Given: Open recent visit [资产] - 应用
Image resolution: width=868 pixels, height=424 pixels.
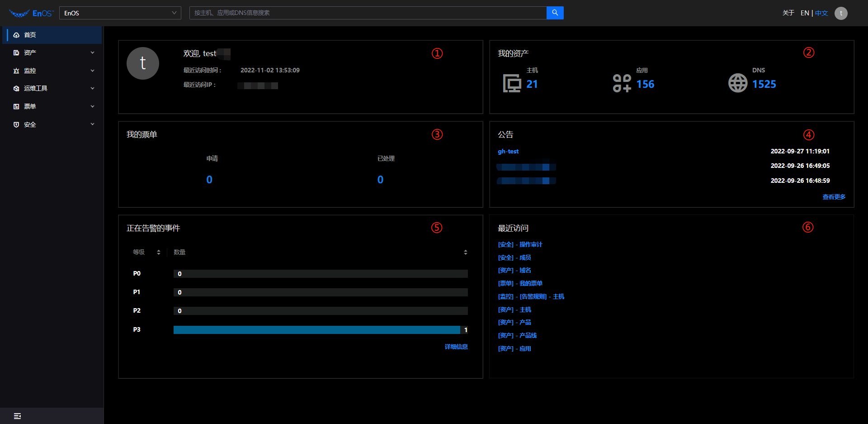Looking at the screenshot, I should 514,348.
